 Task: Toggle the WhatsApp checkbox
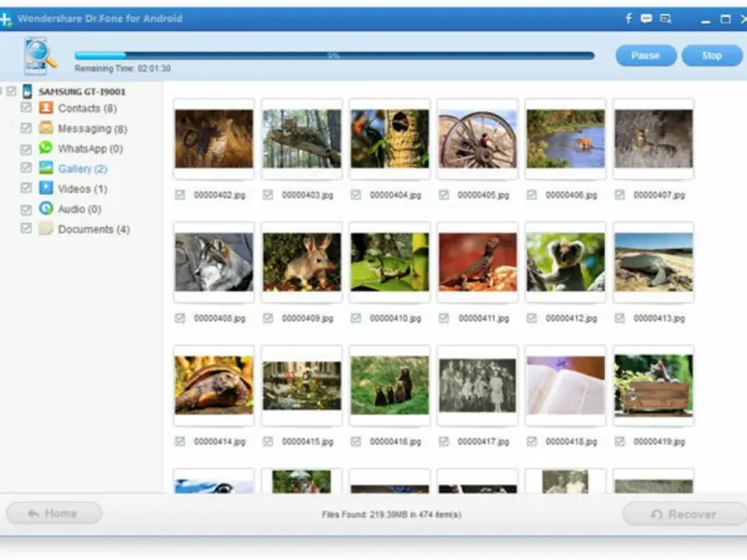26,149
